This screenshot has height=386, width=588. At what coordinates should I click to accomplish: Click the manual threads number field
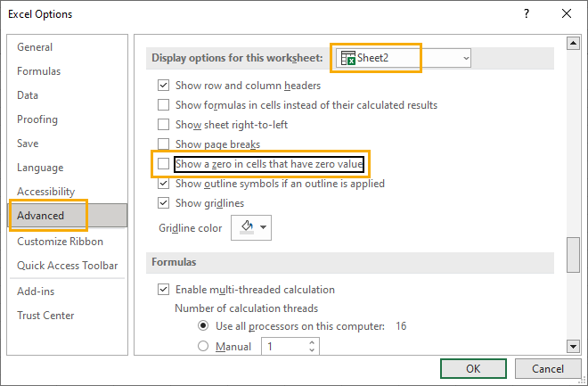pyautogui.click(x=285, y=346)
